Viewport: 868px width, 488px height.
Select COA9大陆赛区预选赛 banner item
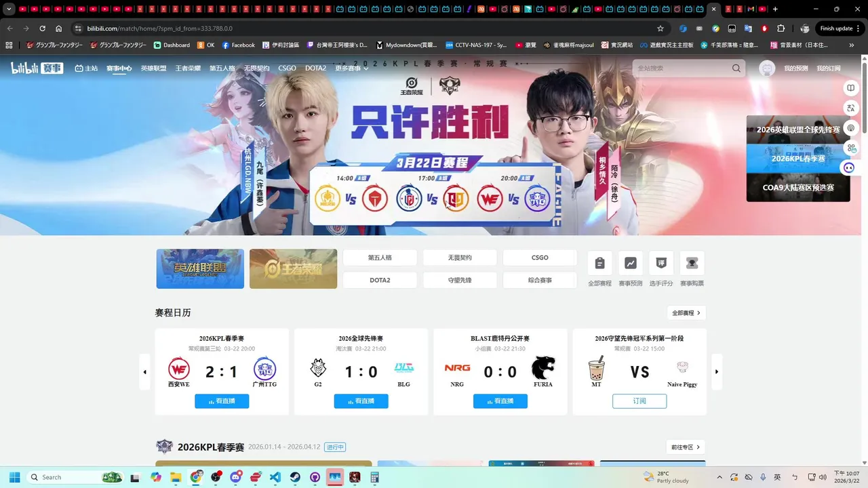pyautogui.click(x=798, y=187)
